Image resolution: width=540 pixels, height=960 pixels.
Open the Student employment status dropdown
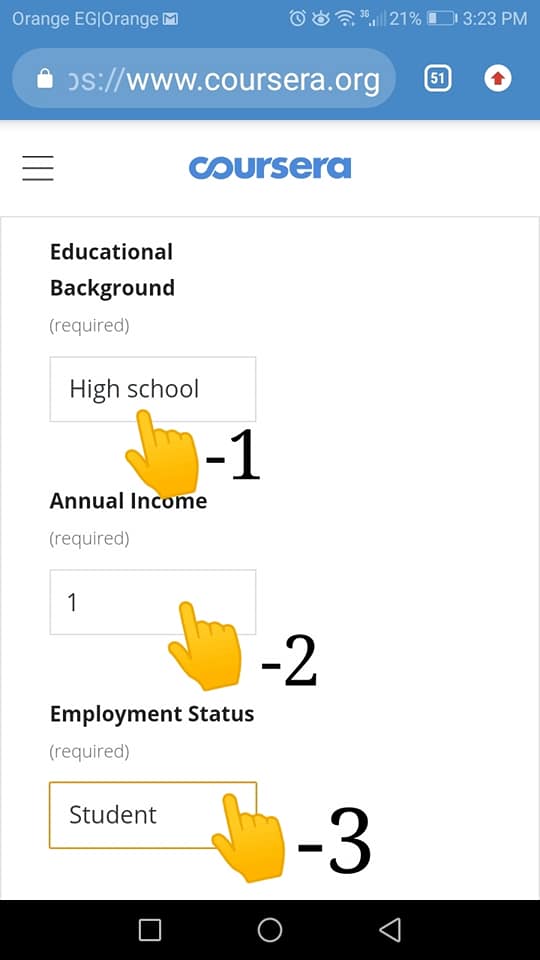click(x=152, y=815)
